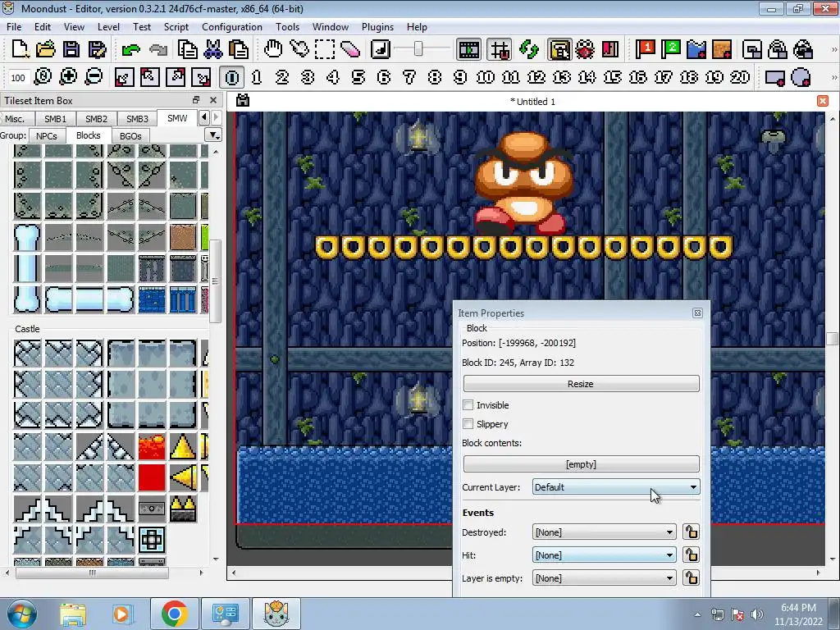
Task: Show next tileset tabs with right arrow
Action: (x=217, y=117)
